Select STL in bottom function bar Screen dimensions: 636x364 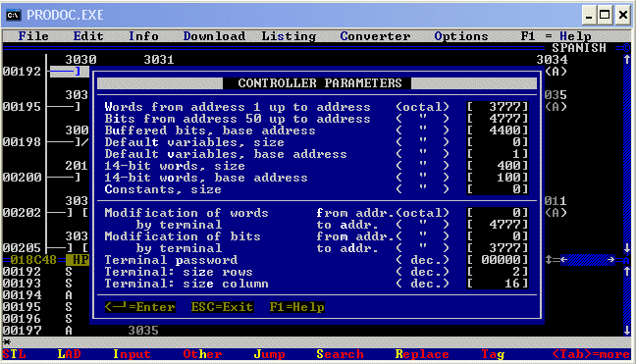coord(14,354)
